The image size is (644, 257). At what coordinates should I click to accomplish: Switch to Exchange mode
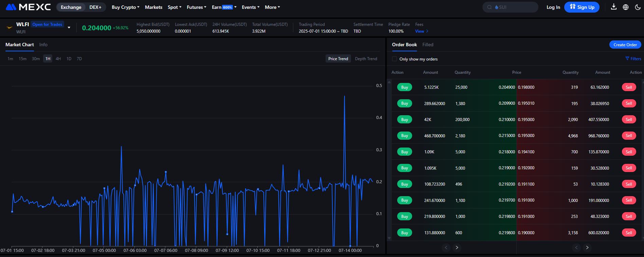[x=71, y=7]
